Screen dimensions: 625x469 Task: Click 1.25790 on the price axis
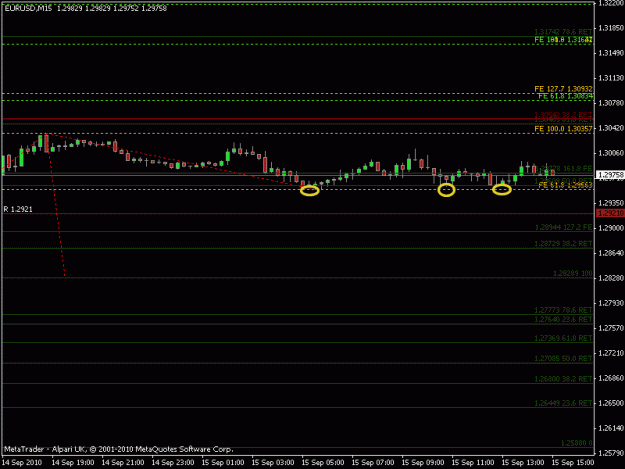click(611, 453)
